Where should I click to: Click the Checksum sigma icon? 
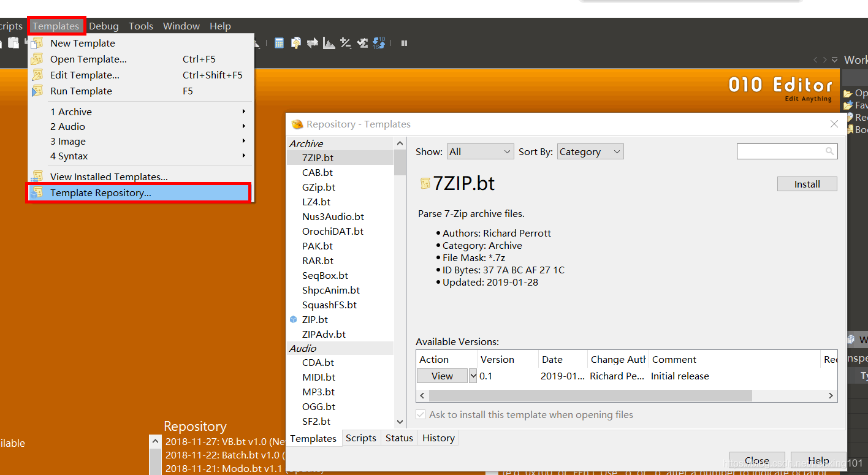(x=362, y=43)
